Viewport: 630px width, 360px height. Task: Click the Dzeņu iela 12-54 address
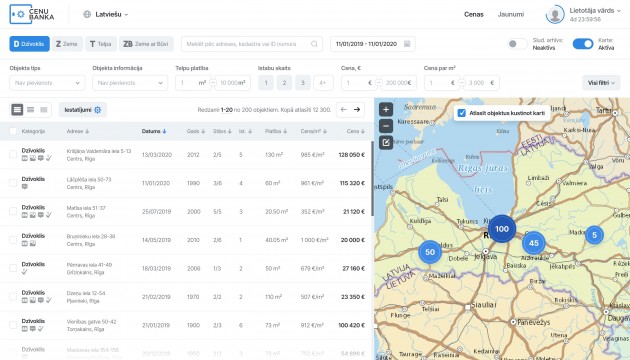point(88,293)
